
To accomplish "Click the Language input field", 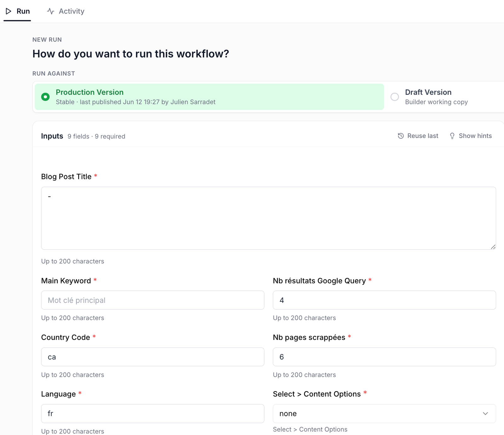I will pos(153,414).
